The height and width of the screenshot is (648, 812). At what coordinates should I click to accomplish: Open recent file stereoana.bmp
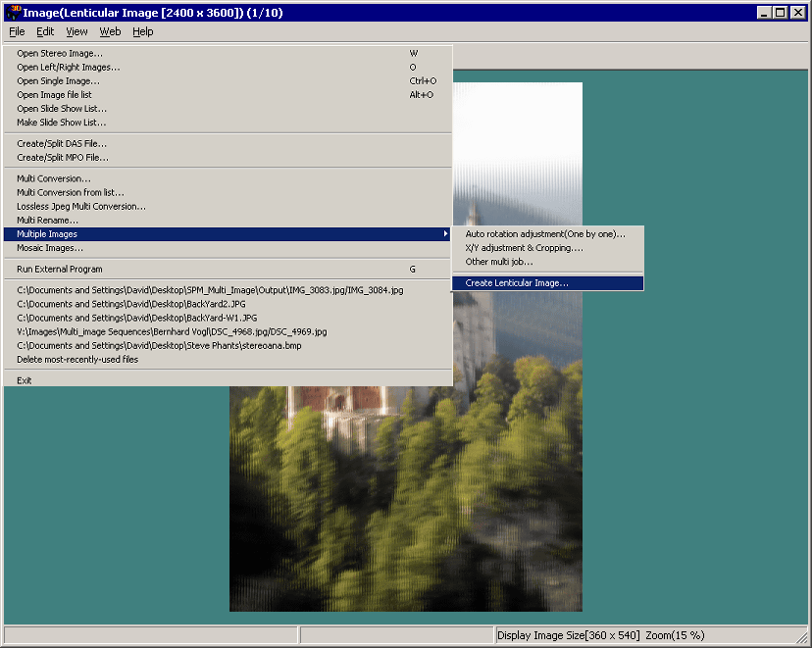point(228,346)
